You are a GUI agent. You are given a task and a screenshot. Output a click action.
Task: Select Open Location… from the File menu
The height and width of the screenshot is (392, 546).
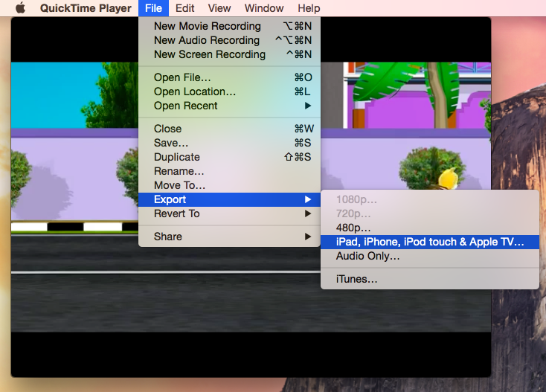coord(229,91)
